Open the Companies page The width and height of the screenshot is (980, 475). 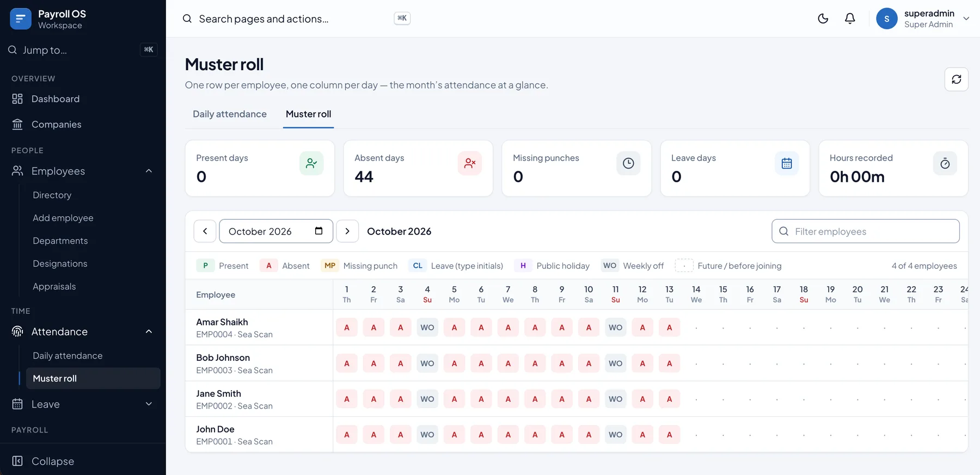click(83, 125)
